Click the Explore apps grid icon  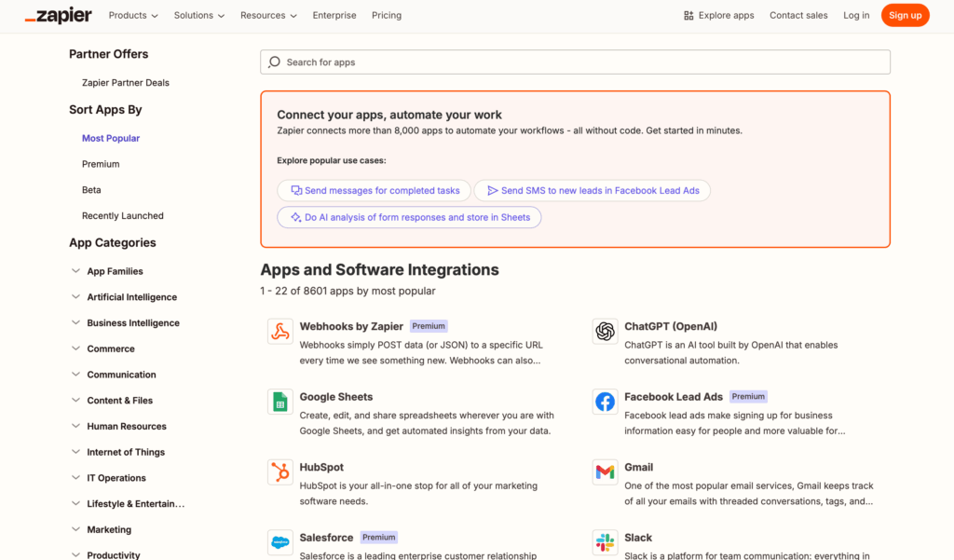(x=688, y=16)
